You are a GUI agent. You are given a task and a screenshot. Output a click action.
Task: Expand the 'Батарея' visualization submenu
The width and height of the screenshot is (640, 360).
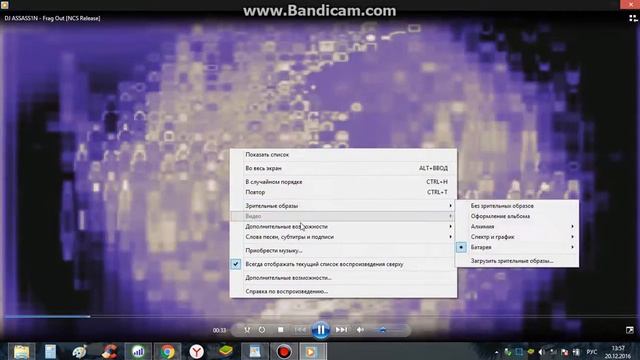coord(517,247)
